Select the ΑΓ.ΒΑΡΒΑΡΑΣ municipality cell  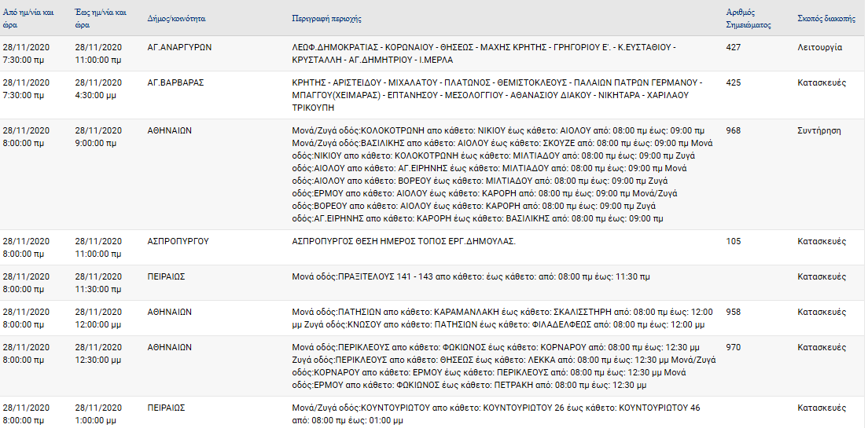point(176,83)
